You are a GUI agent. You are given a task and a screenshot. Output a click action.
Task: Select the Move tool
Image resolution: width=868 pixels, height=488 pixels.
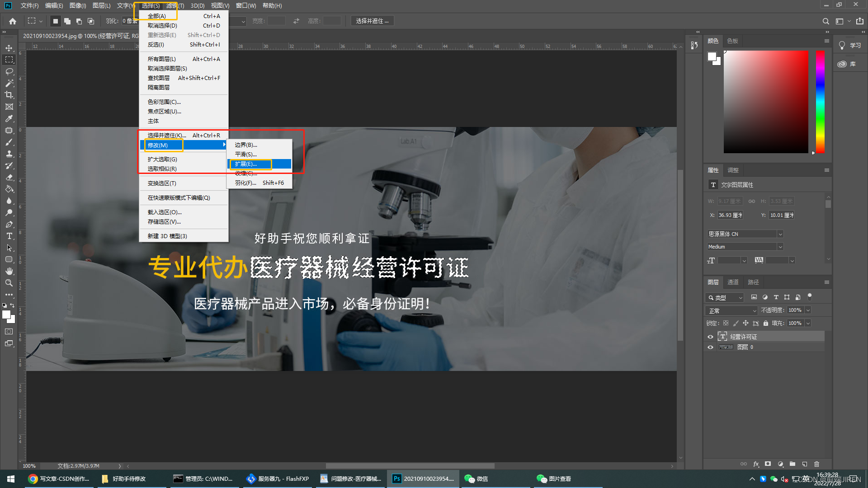point(9,48)
